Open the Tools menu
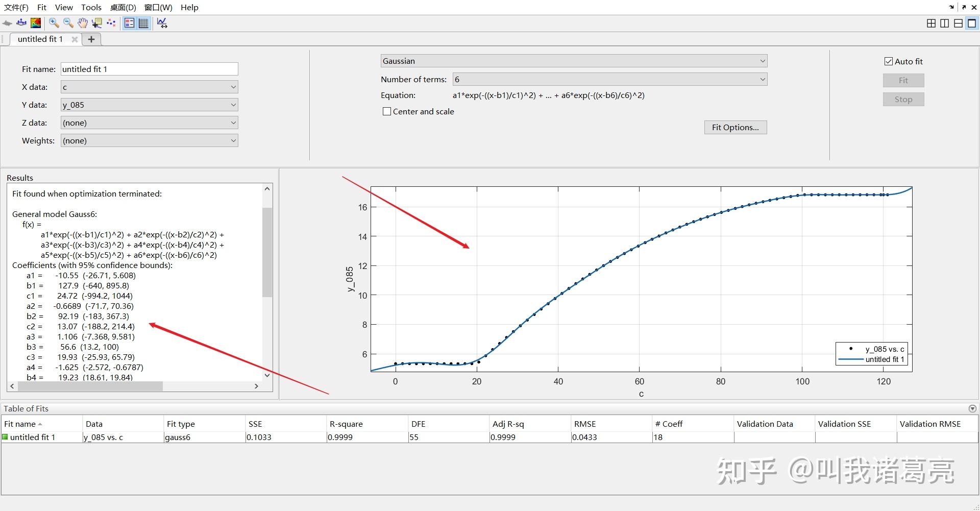This screenshot has height=511, width=980. tap(91, 7)
